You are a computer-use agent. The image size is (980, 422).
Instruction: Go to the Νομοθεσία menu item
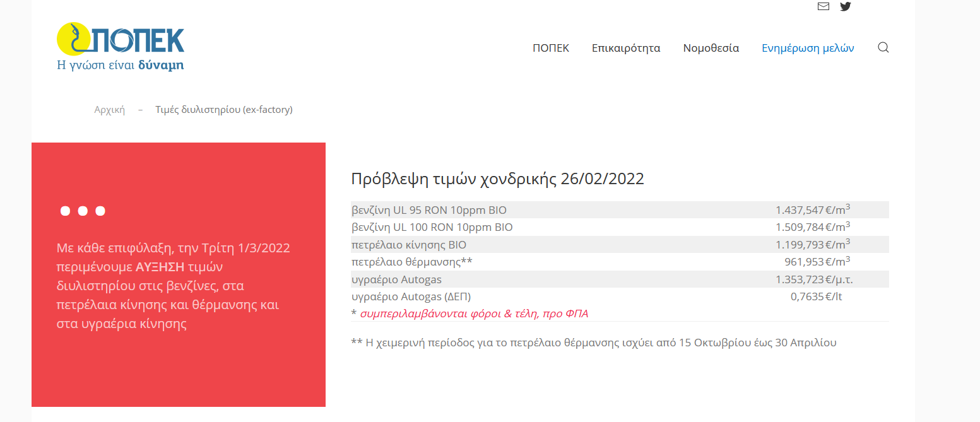click(711, 49)
